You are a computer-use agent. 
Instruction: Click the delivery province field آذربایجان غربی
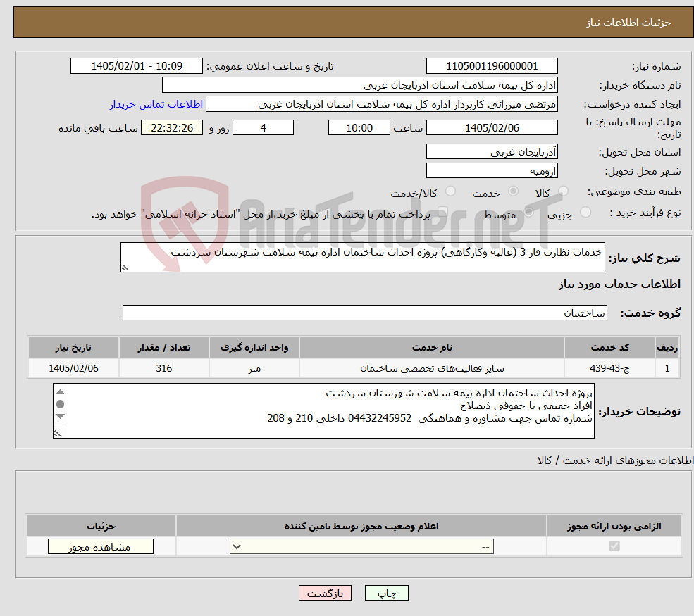coord(492,151)
